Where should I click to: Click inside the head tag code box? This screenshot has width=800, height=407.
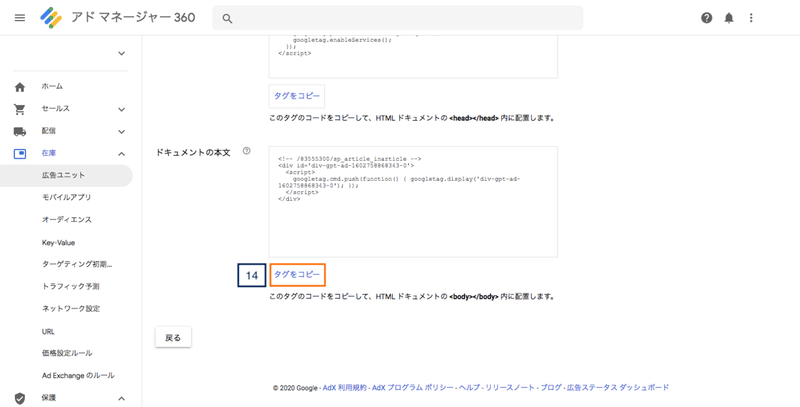413,57
